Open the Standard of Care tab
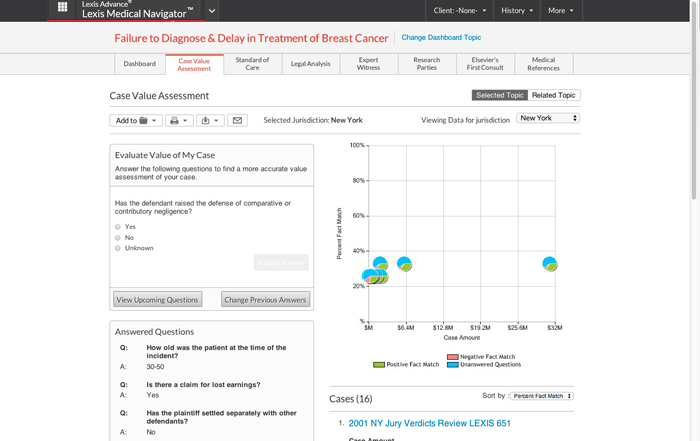700x441 pixels. tap(252, 64)
